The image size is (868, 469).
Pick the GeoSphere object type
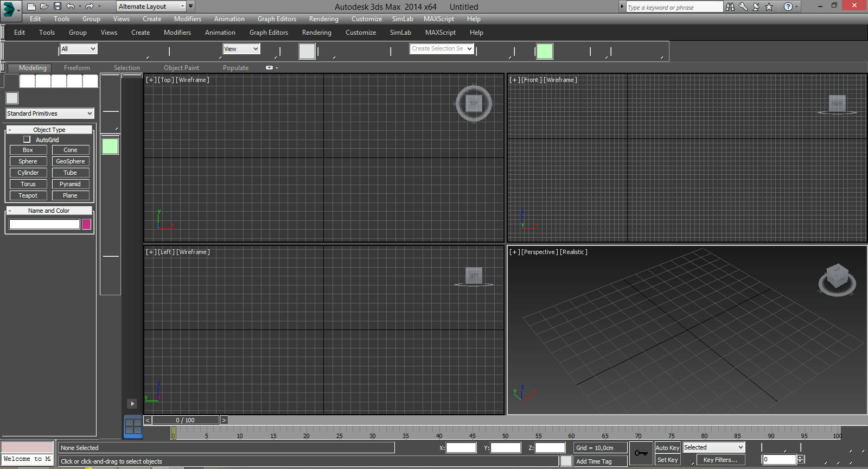[x=71, y=161]
